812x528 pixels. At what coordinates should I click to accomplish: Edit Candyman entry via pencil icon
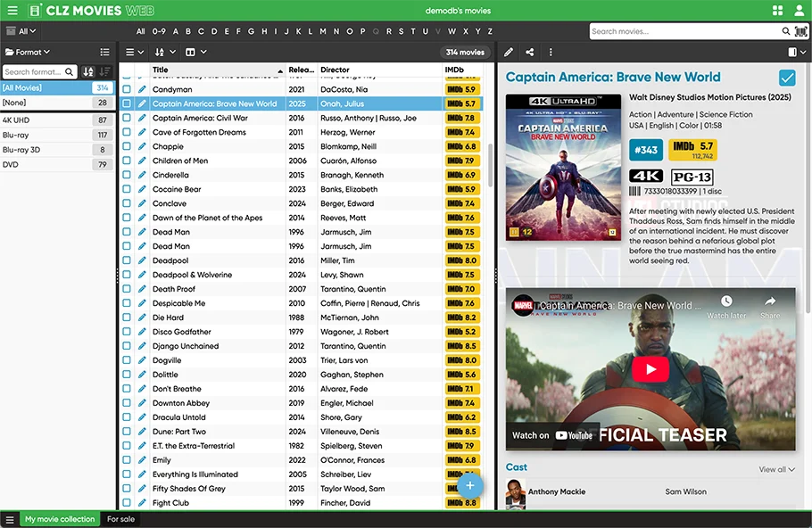pyautogui.click(x=142, y=89)
